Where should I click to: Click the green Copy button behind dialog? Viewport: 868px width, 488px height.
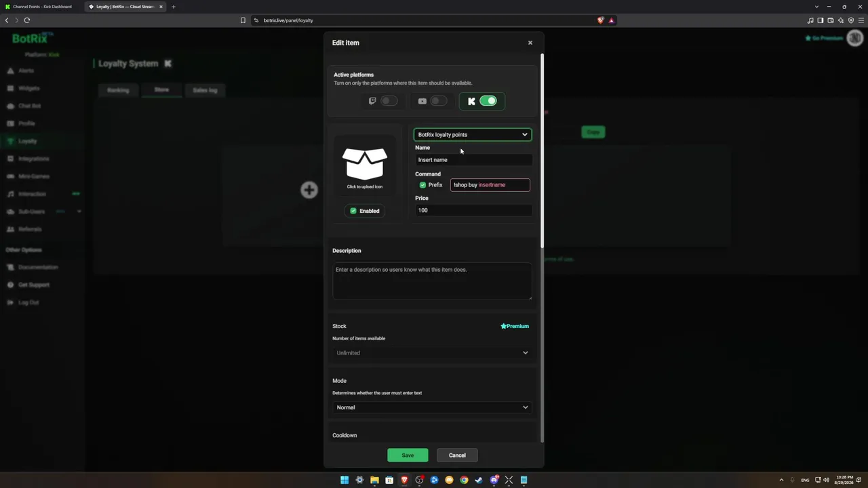[593, 132]
